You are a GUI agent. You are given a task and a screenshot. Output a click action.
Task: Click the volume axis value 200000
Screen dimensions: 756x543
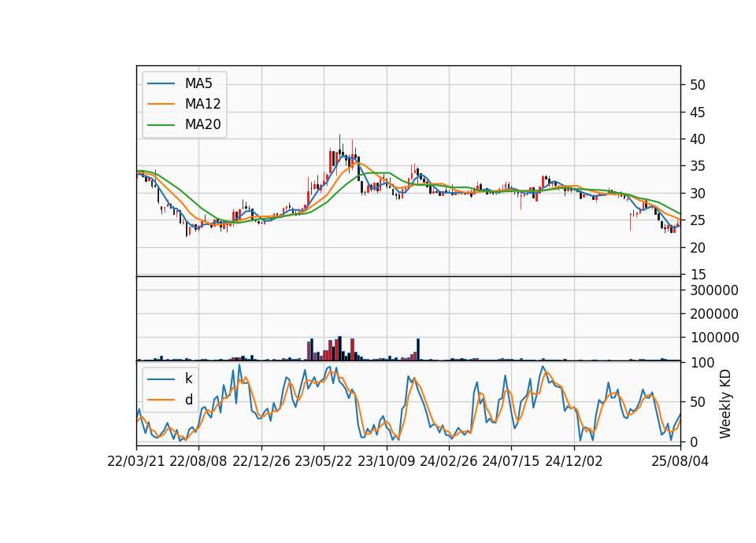point(714,314)
